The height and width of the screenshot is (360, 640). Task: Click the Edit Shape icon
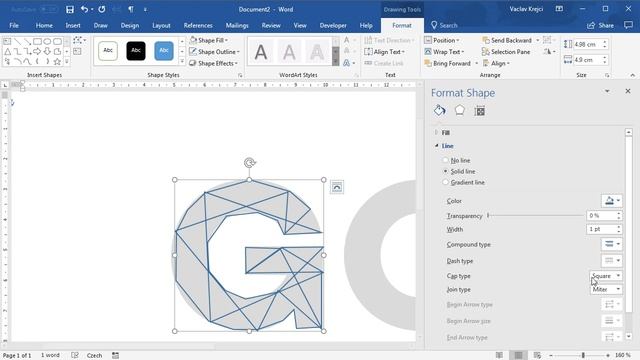click(x=79, y=40)
